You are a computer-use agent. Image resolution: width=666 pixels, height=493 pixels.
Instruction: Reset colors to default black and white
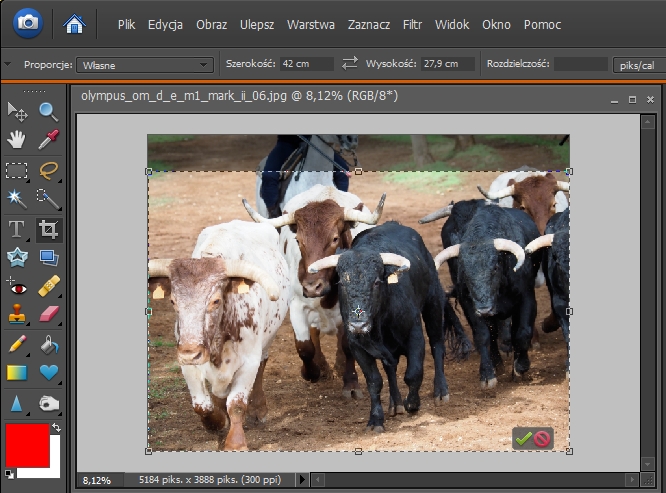click(9, 473)
